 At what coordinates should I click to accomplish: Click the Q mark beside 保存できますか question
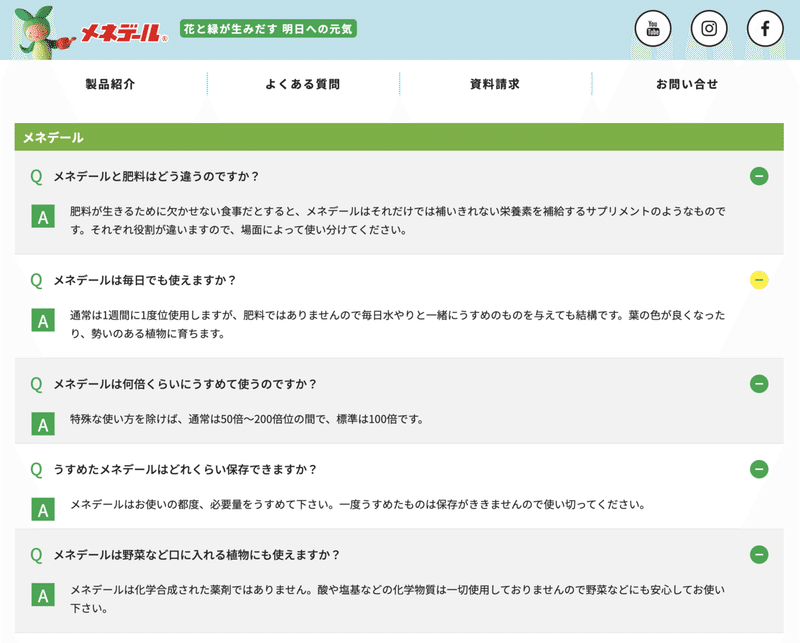36,469
